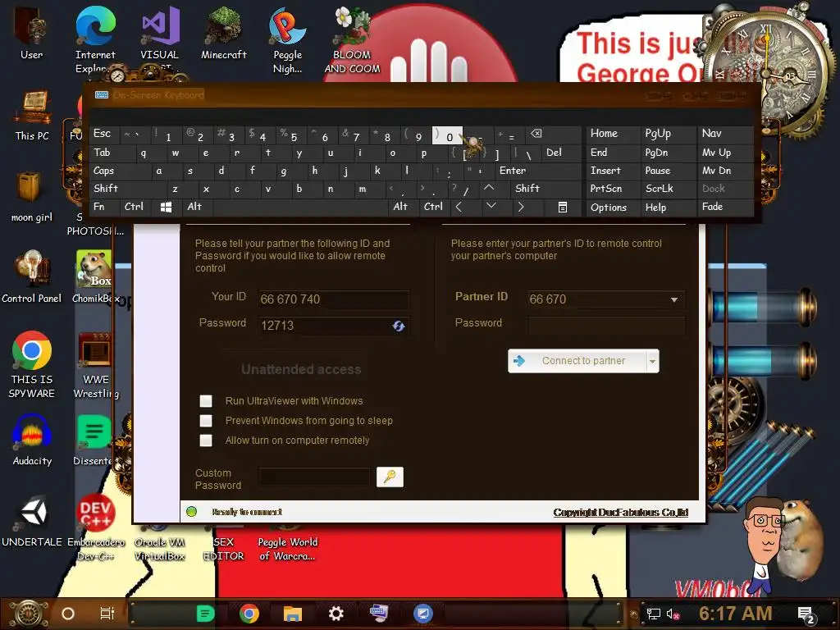Click the key icon beside Custom Password
The height and width of the screenshot is (630, 840).
[390, 477]
